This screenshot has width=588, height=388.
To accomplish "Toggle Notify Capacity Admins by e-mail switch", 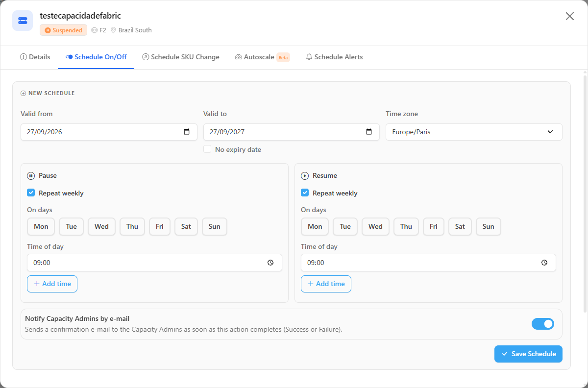I will (543, 324).
